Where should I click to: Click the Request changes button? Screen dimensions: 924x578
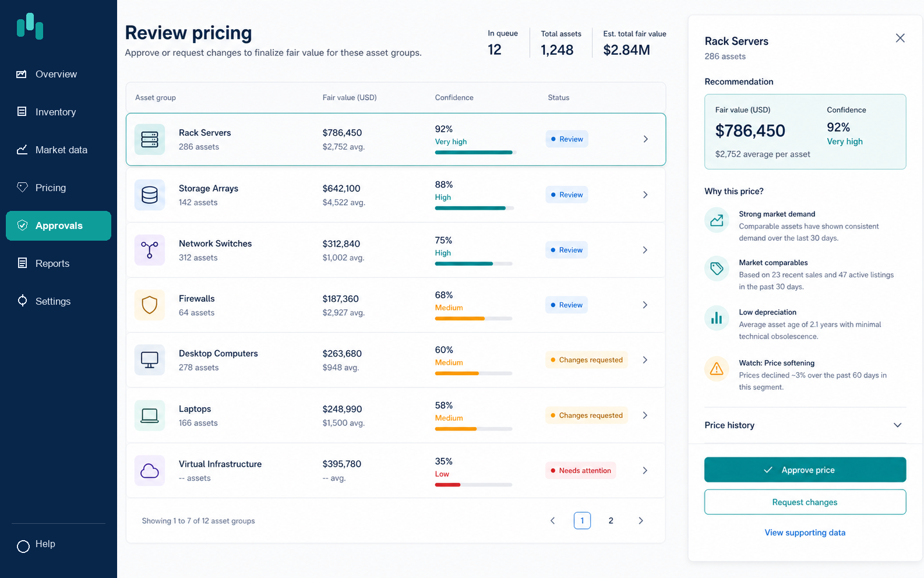point(805,502)
